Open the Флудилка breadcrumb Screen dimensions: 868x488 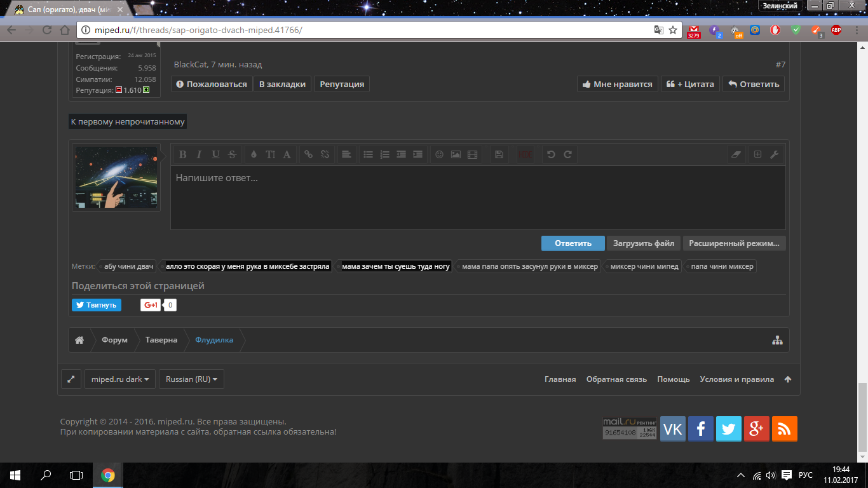(x=214, y=340)
